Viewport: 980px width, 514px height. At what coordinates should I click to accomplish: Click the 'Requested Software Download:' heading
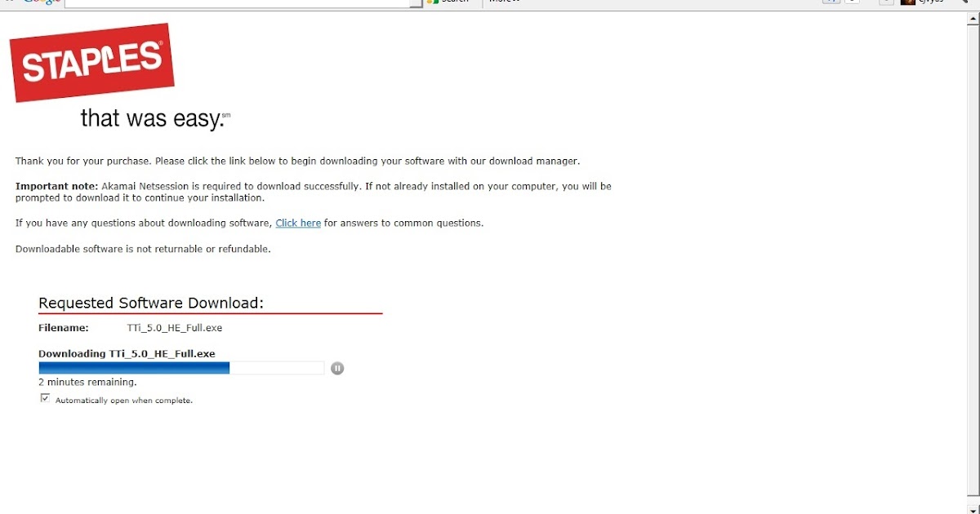coord(151,303)
